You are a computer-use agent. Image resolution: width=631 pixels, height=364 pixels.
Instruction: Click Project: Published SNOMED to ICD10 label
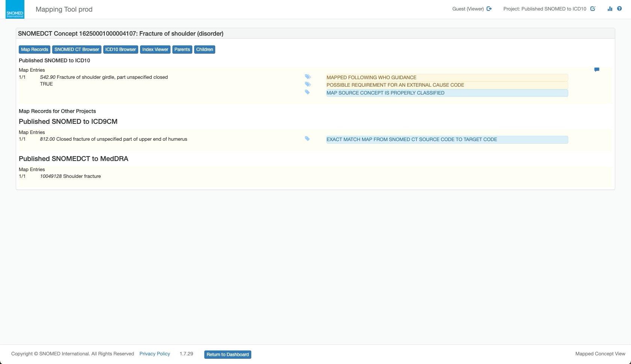pos(545,9)
